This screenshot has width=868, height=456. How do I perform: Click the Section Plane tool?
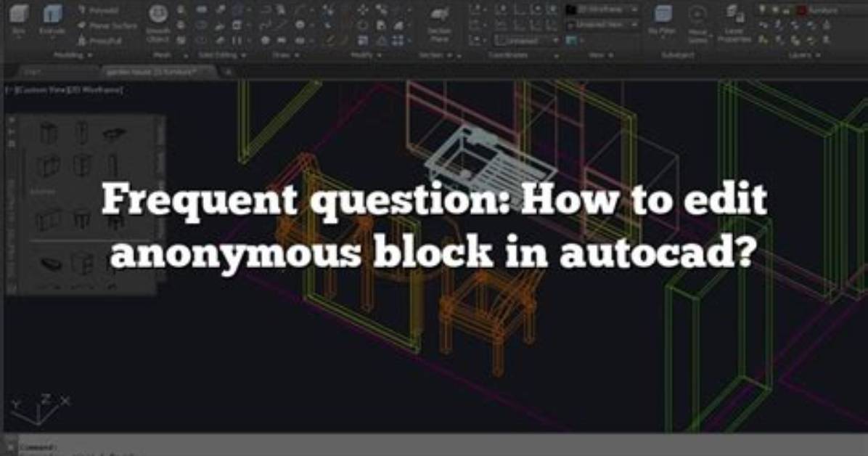click(440, 25)
